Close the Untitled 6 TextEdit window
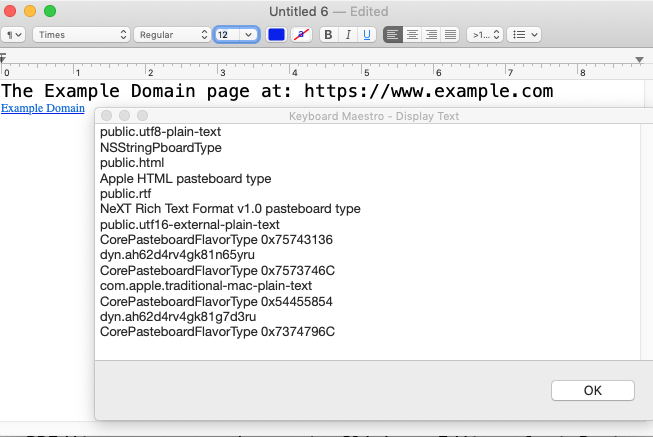This screenshot has height=437, width=653. coord(10,11)
